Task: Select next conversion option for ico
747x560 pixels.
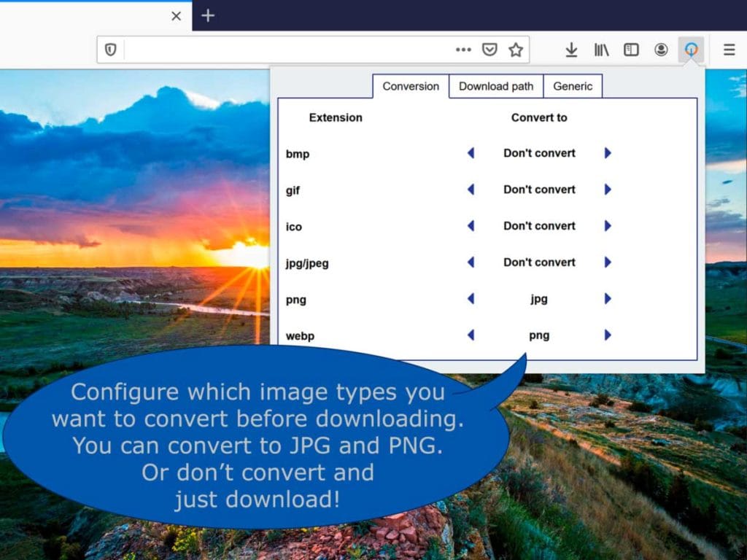Action: coord(608,226)
